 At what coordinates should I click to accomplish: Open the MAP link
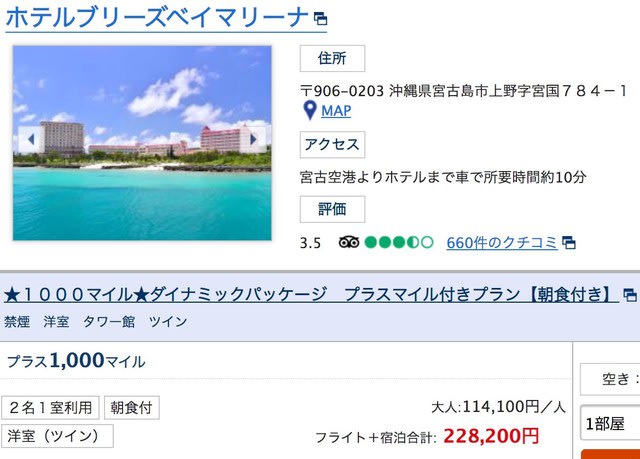pyautogui.click(x=336, y=111)
